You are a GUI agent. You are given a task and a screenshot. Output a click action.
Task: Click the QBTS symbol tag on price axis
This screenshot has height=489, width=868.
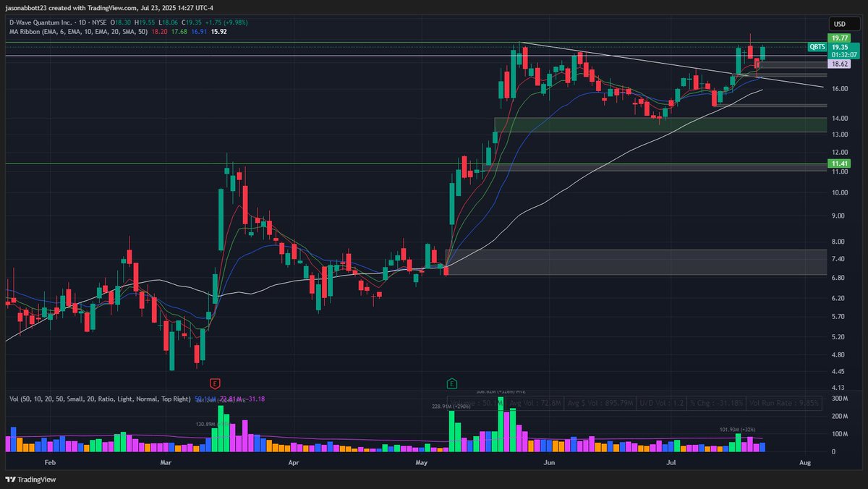[x=817, y=47]
